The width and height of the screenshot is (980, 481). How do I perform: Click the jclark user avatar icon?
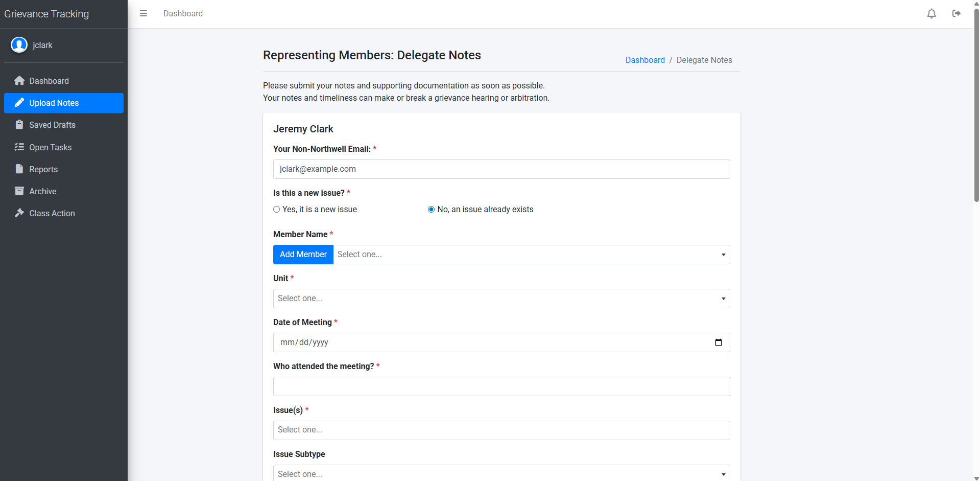(x=19, y=45)
